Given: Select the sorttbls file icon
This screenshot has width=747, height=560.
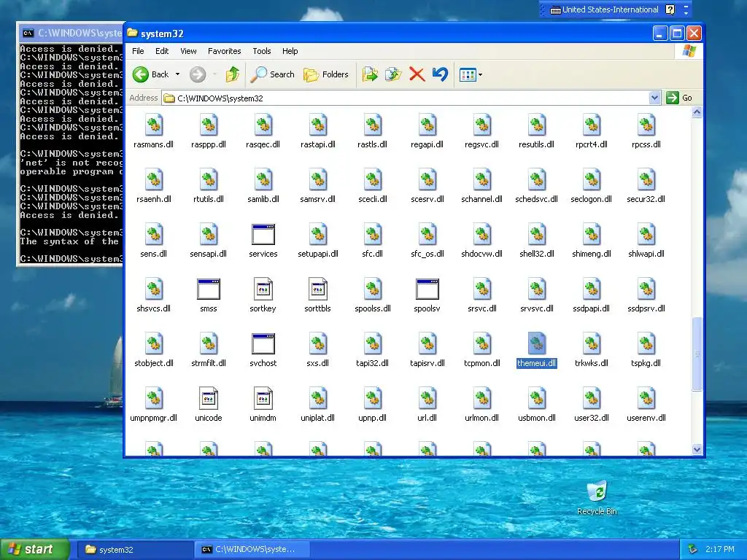Looking at the screenshot, I should 318,289.
